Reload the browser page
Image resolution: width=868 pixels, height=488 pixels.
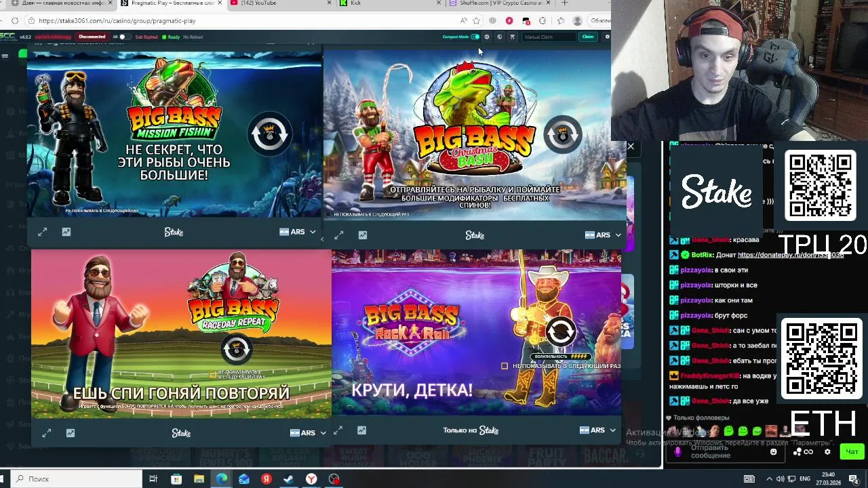click(x=15, y=20)
